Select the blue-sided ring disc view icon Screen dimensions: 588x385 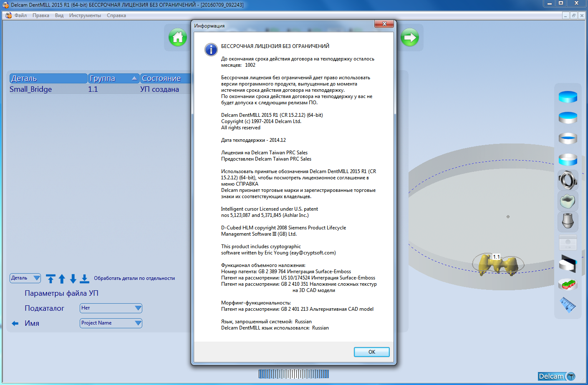click(x=568, y=159)
